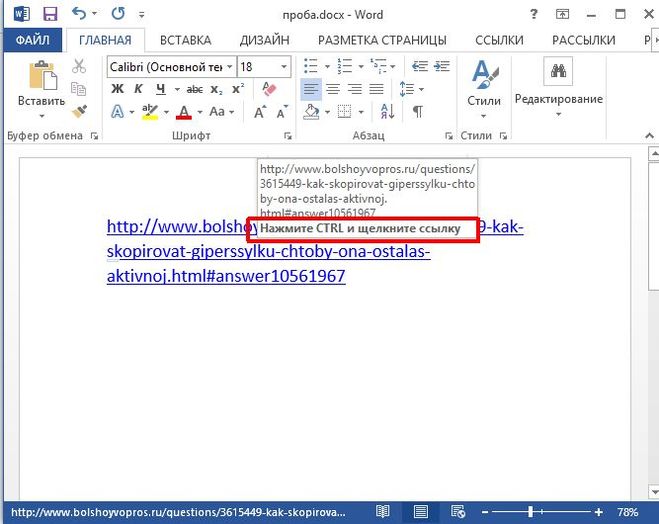
Task: Toggle Bold formatting (Ж)
Action: [117, 89]
